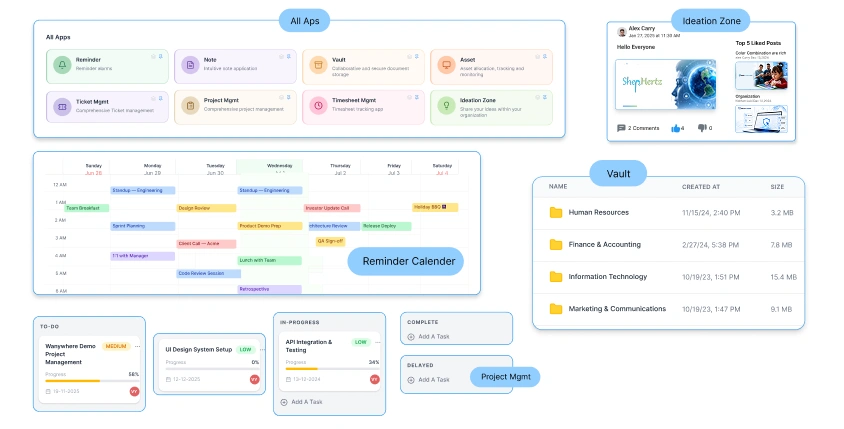Open the Code Review Session event
Image resolution: width=844 pixels, height=429 pixels.
click(209, 273)
